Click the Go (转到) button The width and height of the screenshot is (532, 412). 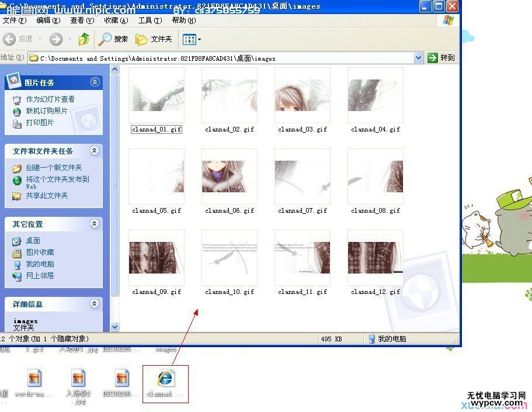coord(441,58)
